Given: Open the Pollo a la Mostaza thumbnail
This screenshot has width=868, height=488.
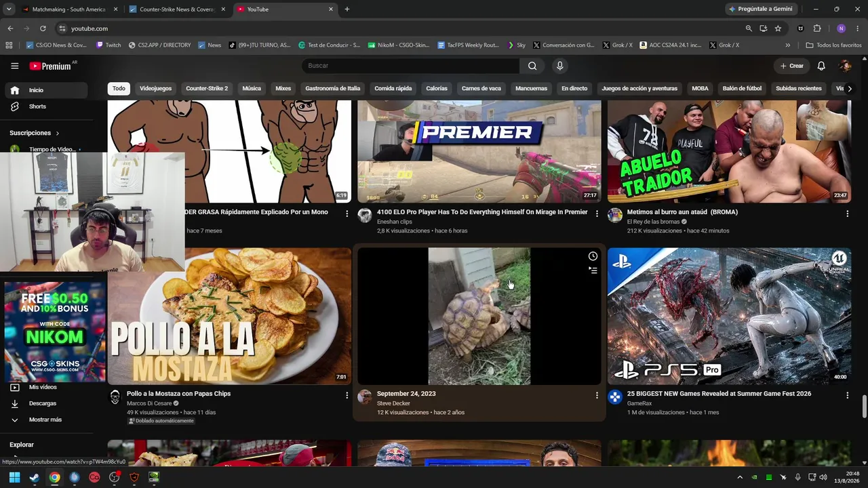Looking at the screenshot, I should click(x=229, y=317).
